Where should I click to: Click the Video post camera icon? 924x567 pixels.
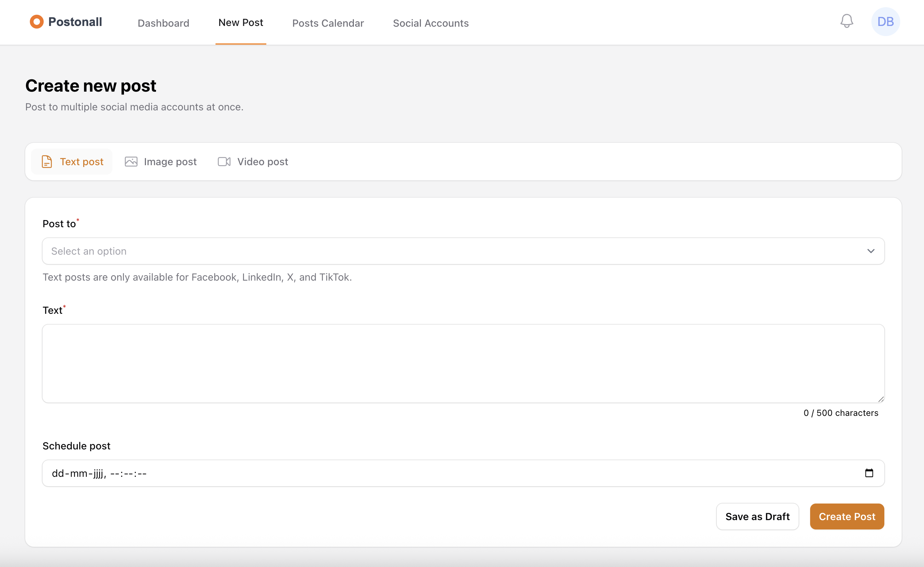click(224, 162)
